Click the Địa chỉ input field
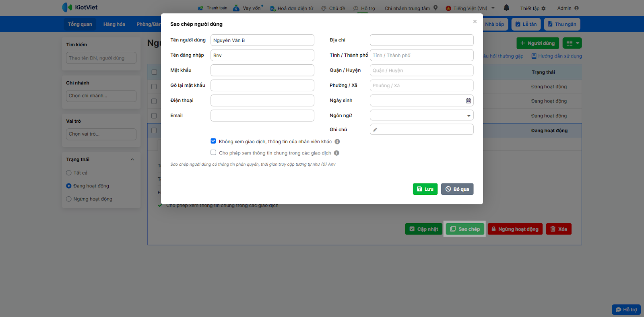This screenshot has width=644, height=317. 421,40
